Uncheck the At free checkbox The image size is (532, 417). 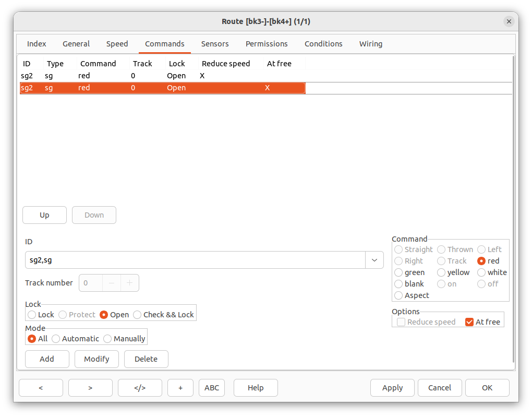[x=469, y=322]
